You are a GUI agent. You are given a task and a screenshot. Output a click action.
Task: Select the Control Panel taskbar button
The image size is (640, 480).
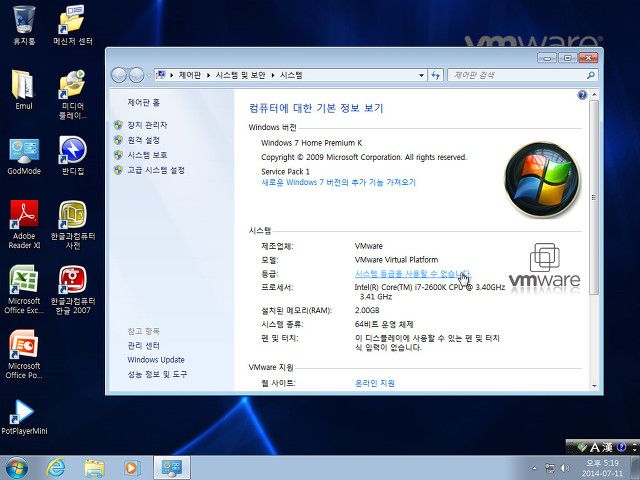pos(172,468)
